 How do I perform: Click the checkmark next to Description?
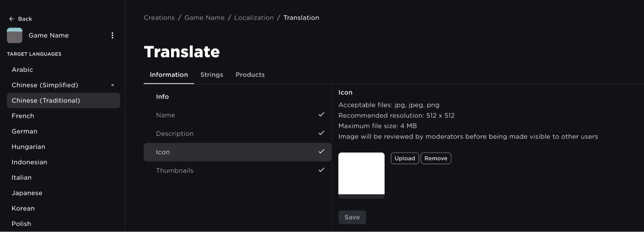tap(321, 133)
